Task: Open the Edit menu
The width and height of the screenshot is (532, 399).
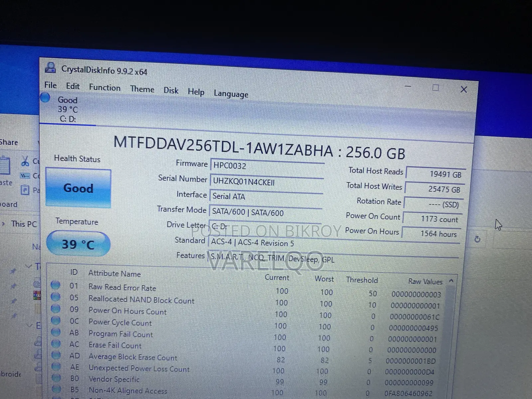Action: pos(72,86)
